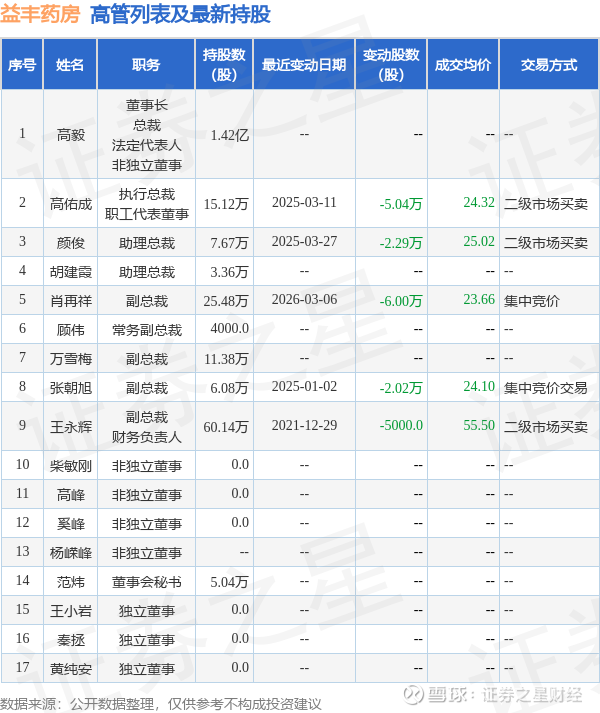Select the name 秦拯
This screenshot has height=713, width=600.
tap(71, 640)
